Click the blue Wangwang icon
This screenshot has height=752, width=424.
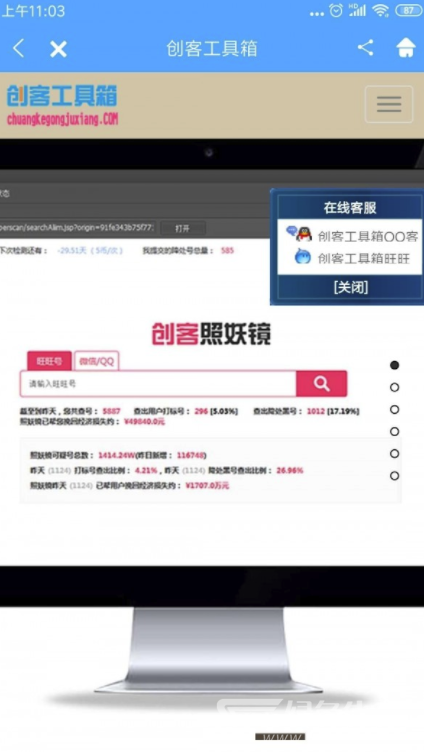coord(302,257)
